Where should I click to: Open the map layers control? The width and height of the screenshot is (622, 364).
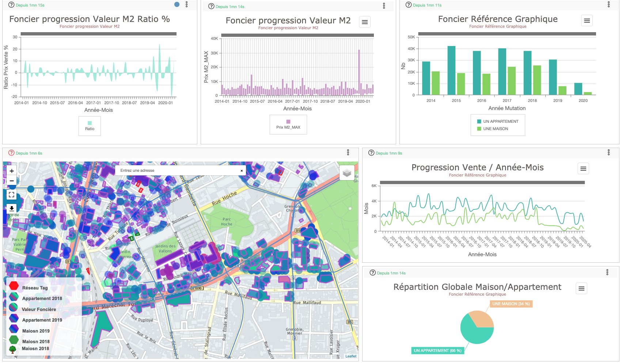click(347, 173)
